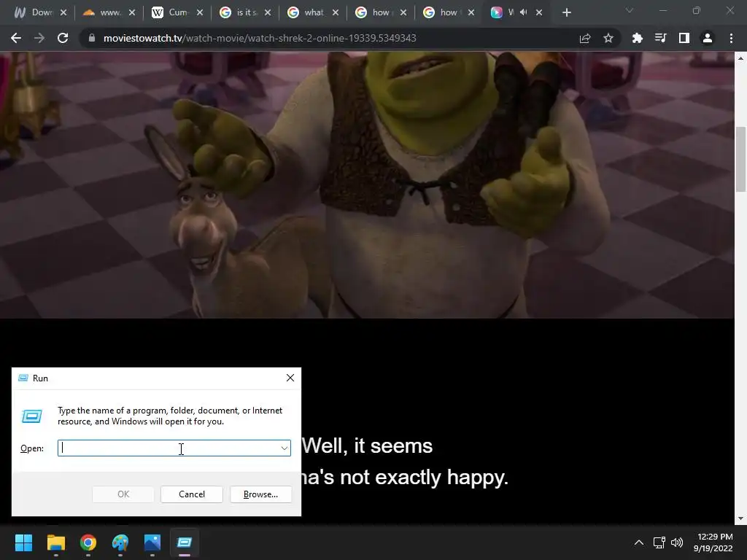The image size is (747, 560).
Task: Open Google Chrome from the taskbar
Action: coord(88,542)
